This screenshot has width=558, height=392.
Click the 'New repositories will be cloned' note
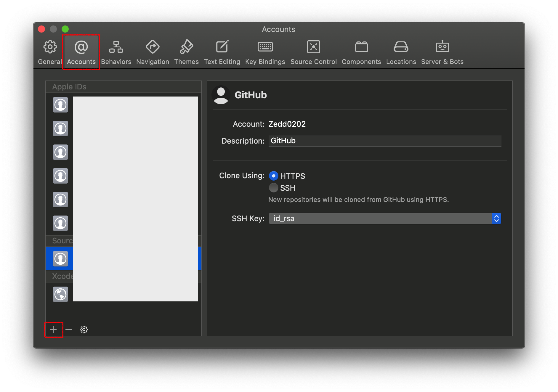(x=358, y=200)
